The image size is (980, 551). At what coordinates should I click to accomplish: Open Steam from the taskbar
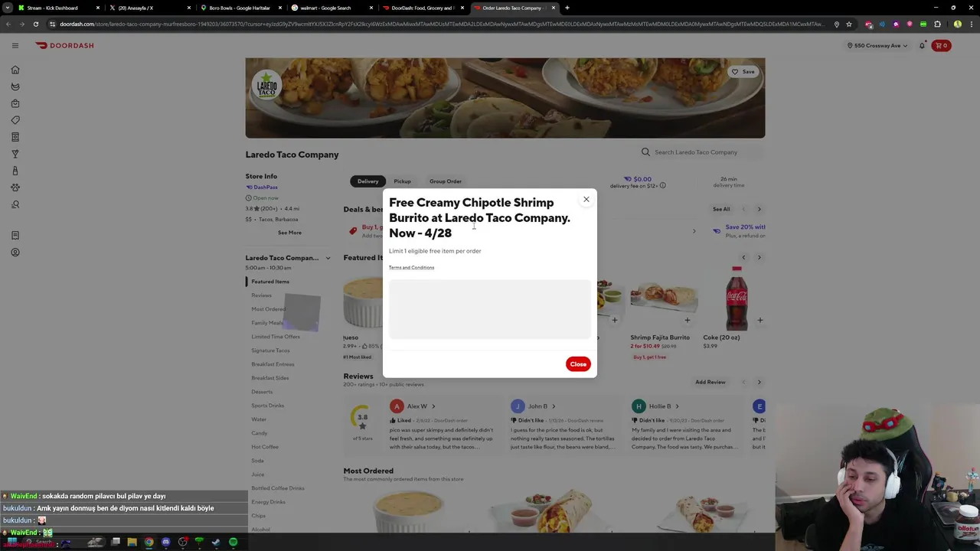click(x=216, y=543)
